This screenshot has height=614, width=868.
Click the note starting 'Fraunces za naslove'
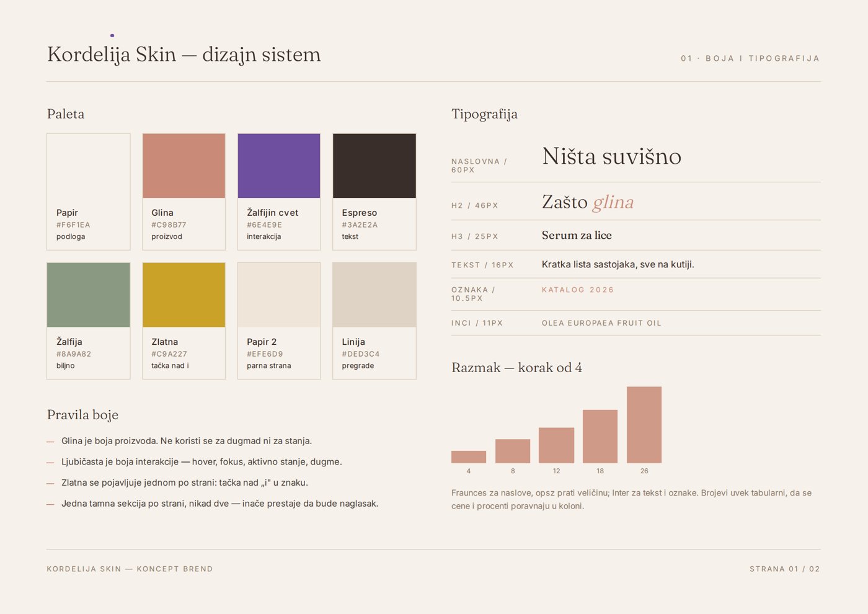pos(631,499)
